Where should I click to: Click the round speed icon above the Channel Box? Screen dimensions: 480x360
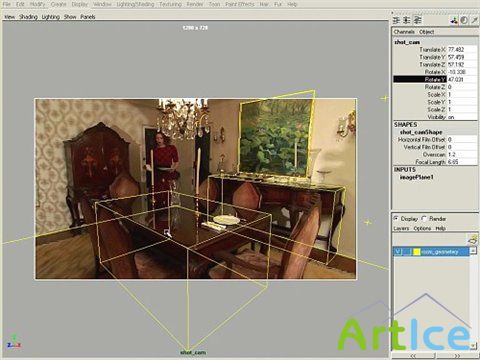pos(464,20)
